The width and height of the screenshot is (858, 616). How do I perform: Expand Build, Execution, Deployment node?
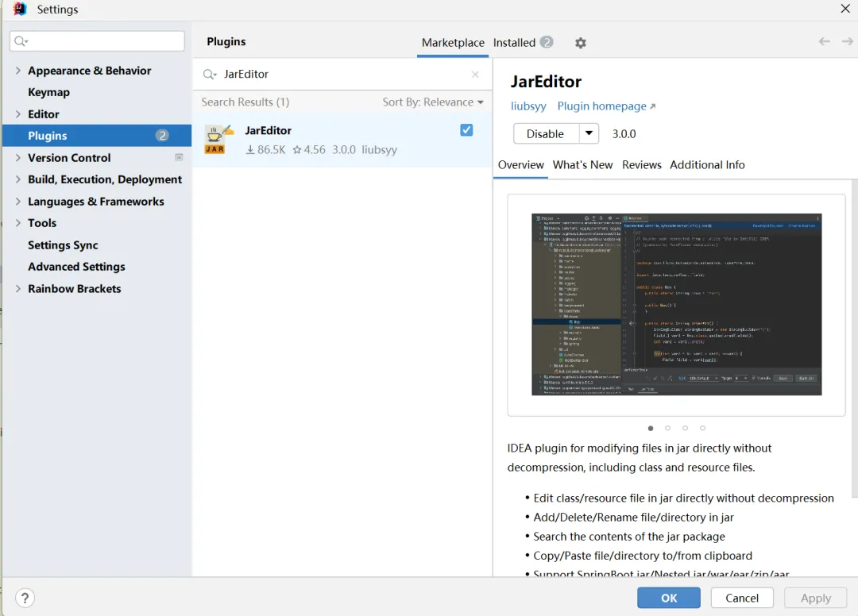[x=18, y=179]
